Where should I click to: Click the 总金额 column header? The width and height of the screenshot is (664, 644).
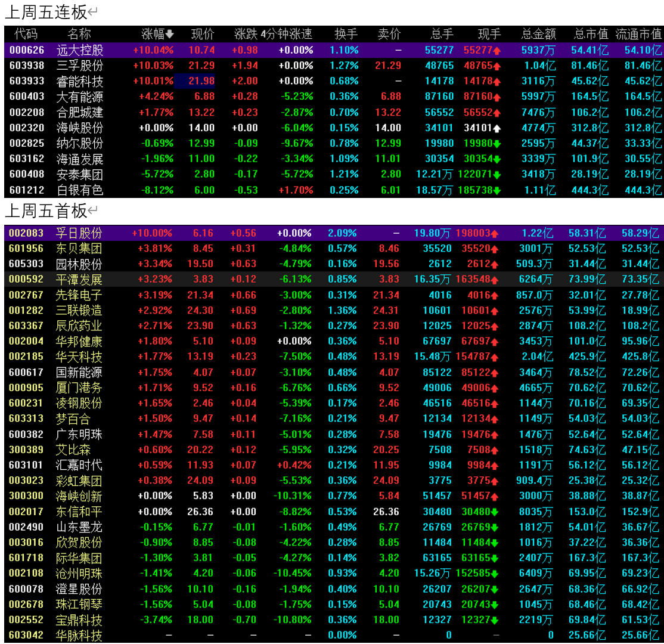pyautogui.click(x=539, y=34)
